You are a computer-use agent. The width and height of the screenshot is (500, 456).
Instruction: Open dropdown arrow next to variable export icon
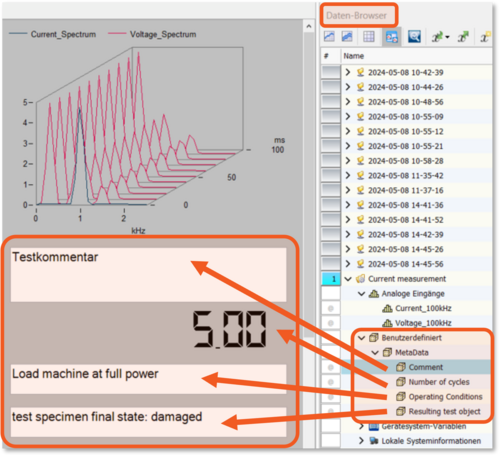click(x=447, y=37)
